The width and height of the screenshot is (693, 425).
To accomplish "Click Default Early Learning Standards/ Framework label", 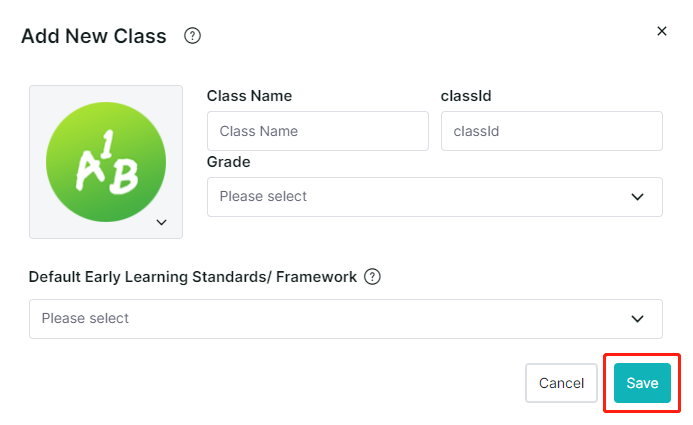I will point(193,277).
